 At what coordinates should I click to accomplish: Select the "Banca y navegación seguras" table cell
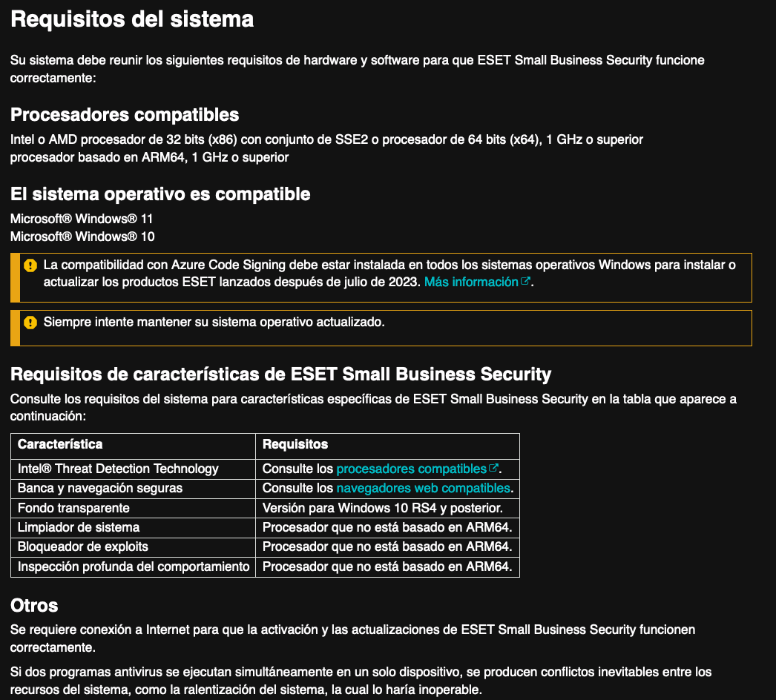point(100,488)
